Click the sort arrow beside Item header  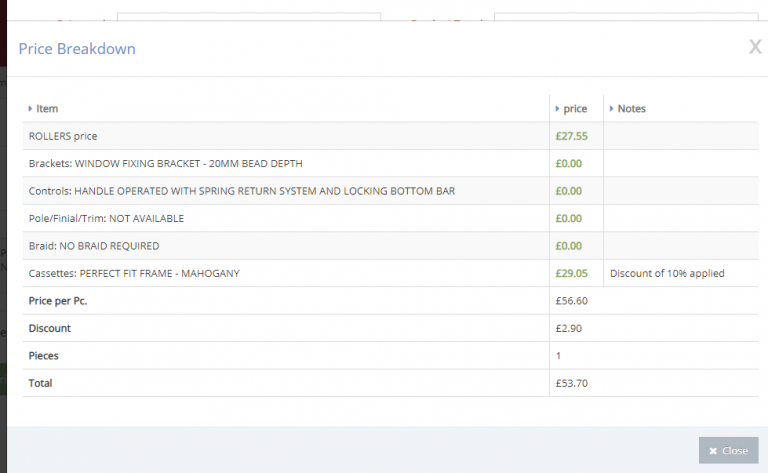click(30, 108)
